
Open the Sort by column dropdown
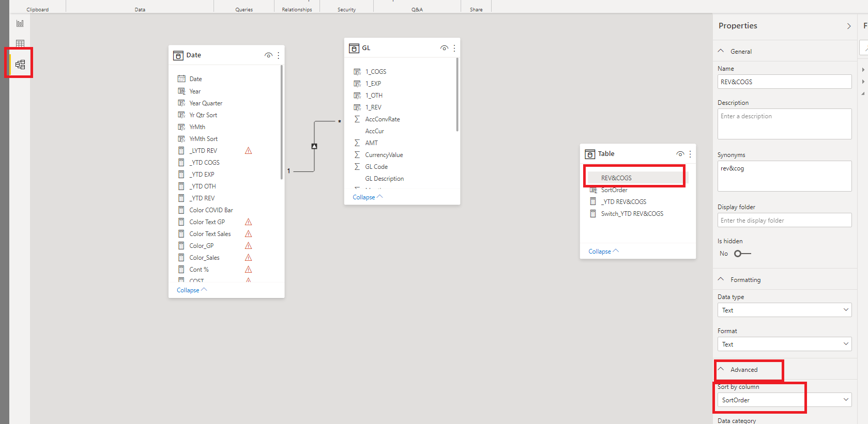click(784, 400)
